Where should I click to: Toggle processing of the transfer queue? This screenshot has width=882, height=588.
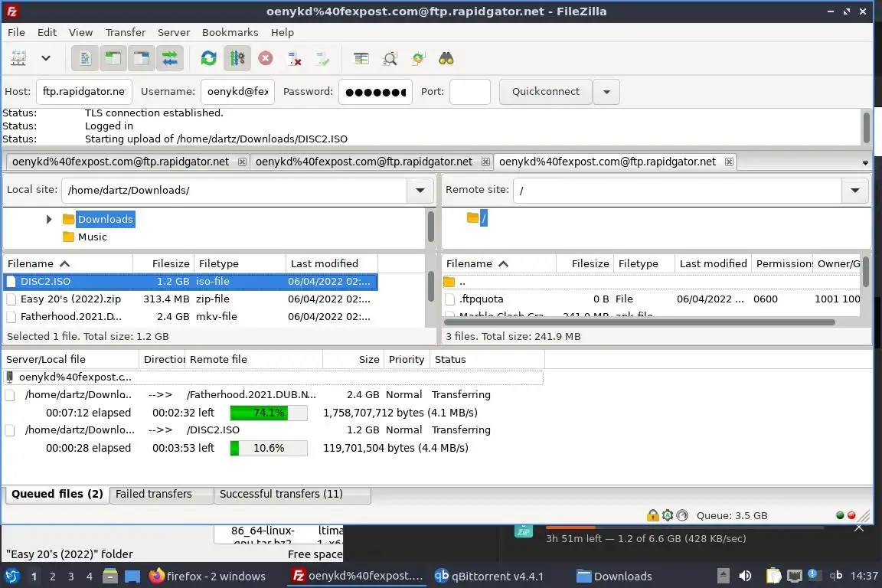(237, 58)
